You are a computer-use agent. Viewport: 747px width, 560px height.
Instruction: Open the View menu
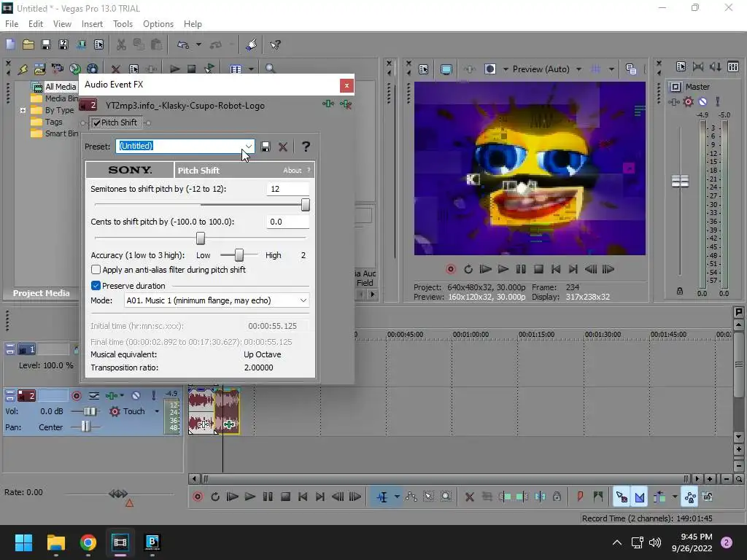(62, 24)
